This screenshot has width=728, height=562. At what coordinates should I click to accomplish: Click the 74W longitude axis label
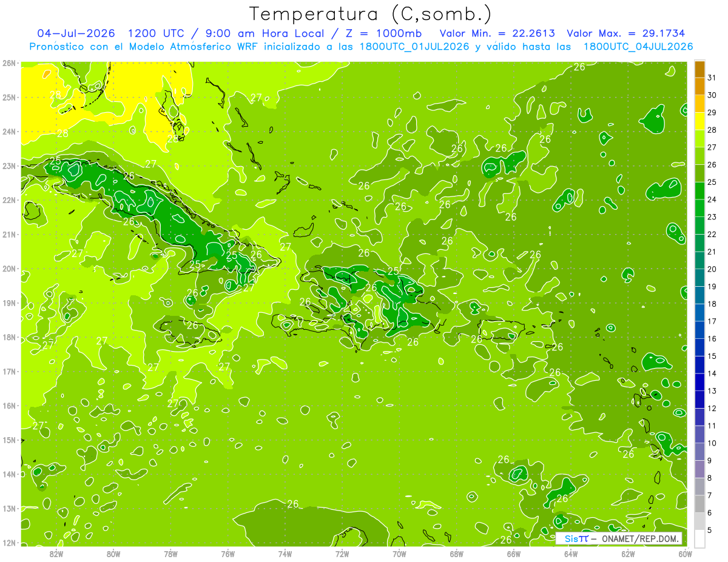tap(285, 554)
